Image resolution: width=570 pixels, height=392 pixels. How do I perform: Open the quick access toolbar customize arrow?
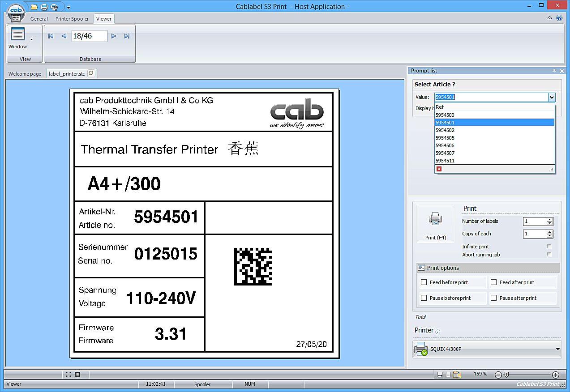[69, 7]
